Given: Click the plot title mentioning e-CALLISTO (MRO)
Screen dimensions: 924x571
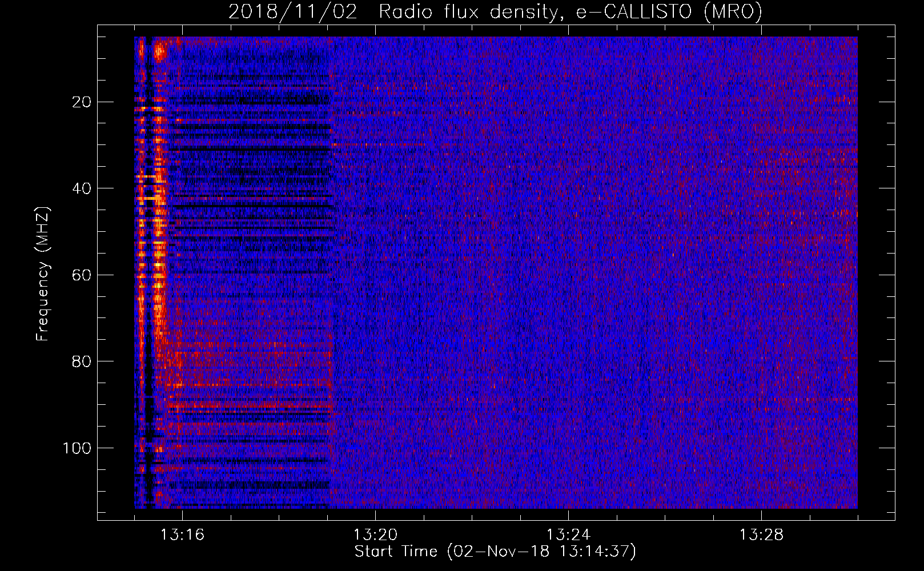Looking at the screenshot, I should 495,11.
